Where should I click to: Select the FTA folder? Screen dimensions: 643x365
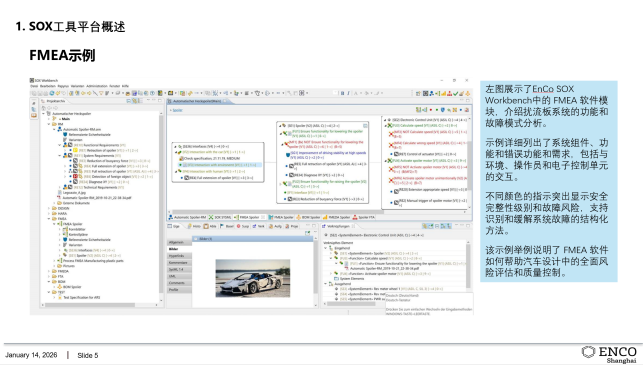(x=58, y=276)
